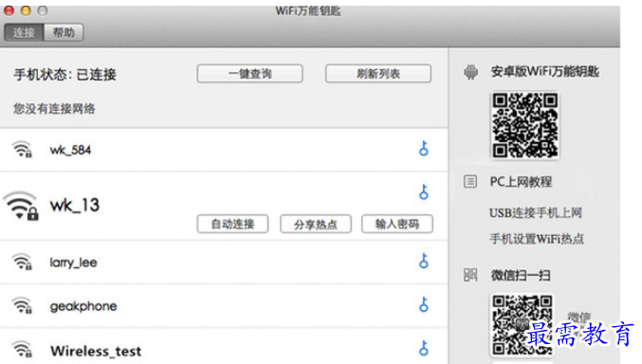Click the PC上网教程 heading
This screenshot has width=642, height=364.
tap(521, 182)
